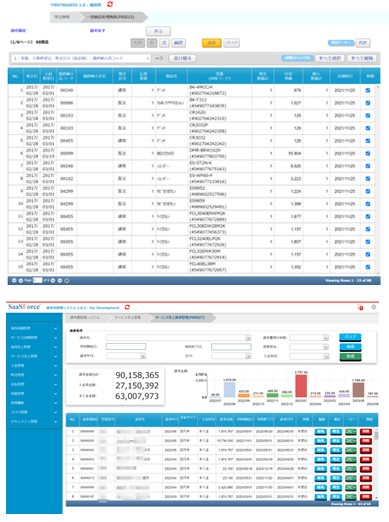This screenshot has width=389, height=522.
Task: Uncheck the checkbox in order row 15
Action: [368, 267]
